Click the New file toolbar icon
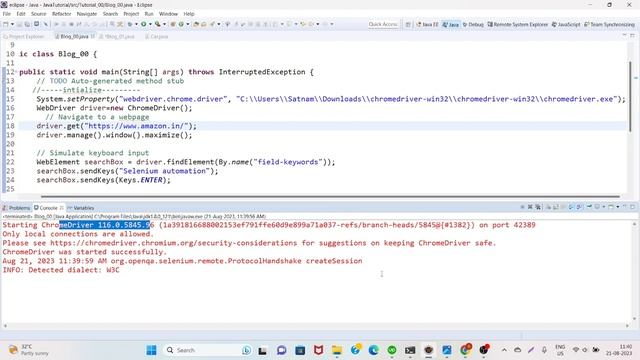Screen dimensions: 640x360 coord(6,24)
